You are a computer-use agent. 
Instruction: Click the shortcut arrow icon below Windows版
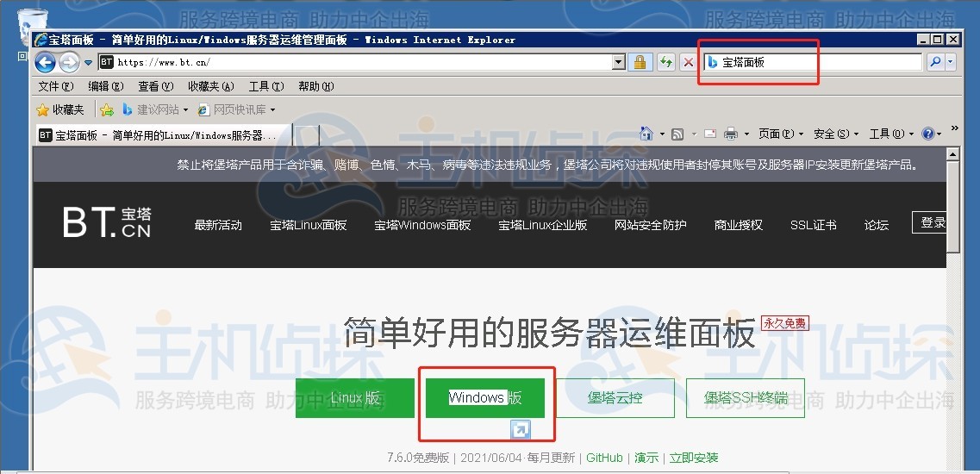520,429
